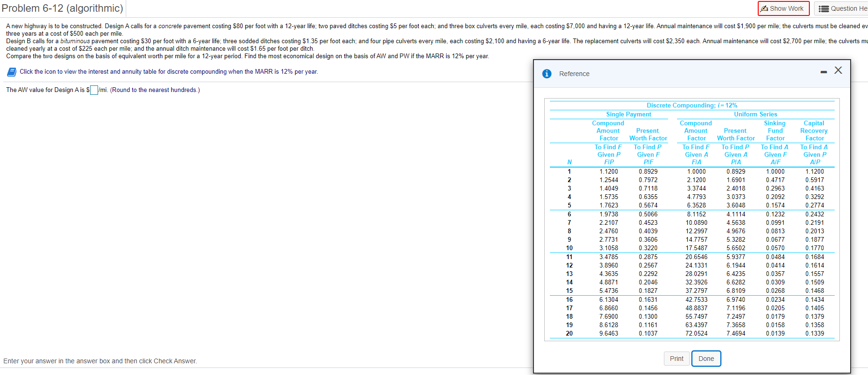The image size is (868, 375).
Task: Click the row number 10 in N column
Action: click(569, 248)
